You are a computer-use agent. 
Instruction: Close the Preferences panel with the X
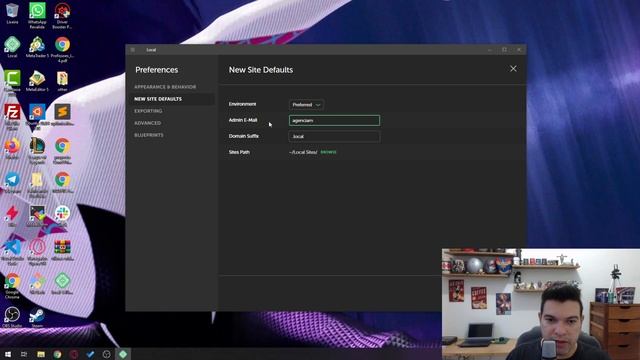click(513, 69)
